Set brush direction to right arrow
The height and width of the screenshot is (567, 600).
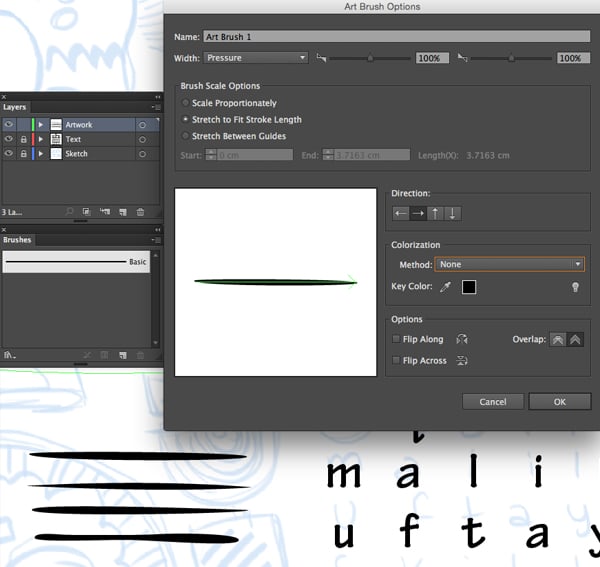point(418,213)
